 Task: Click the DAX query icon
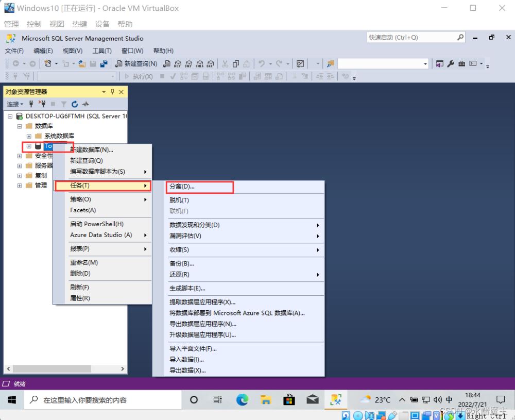pos(210,64)
